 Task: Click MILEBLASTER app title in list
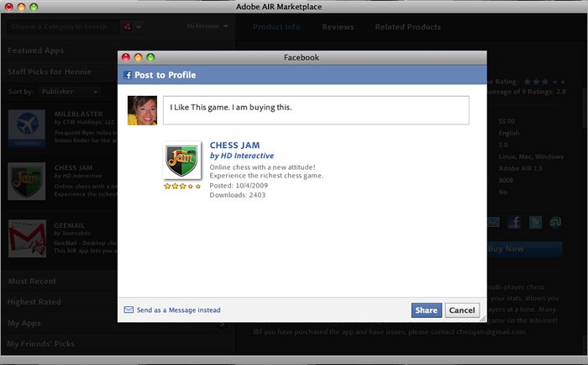[78, 114]
